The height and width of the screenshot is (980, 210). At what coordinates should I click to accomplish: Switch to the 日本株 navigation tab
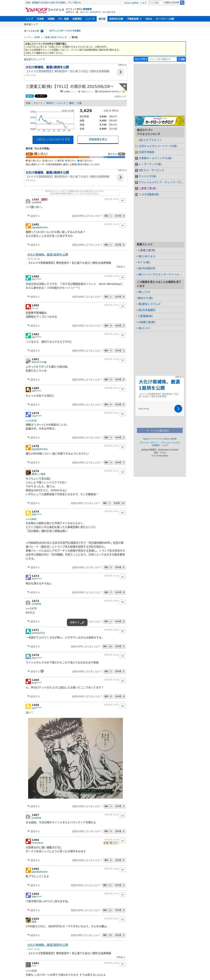pos(40,19)
